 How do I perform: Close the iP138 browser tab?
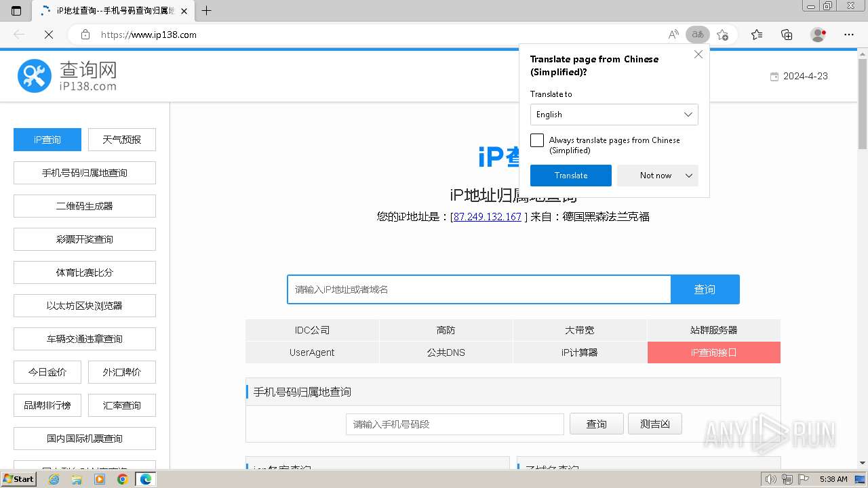(184, 11)
